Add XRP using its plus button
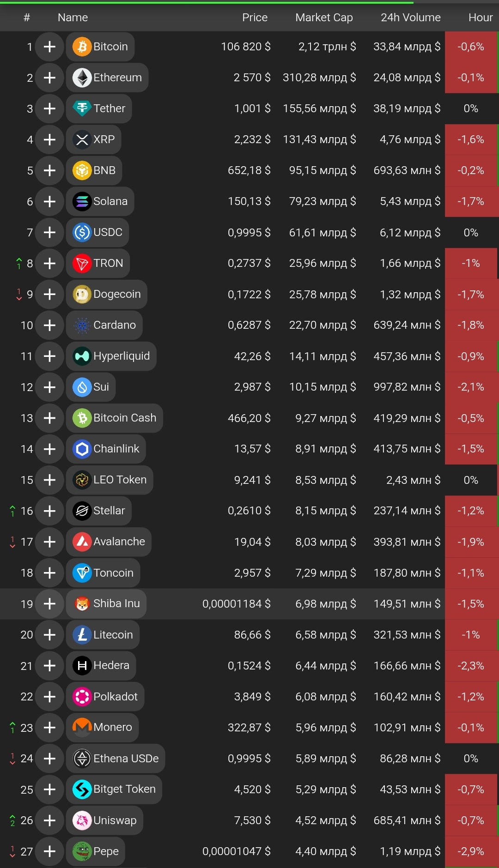The image size is (499, 868). (x=49, y=139)
